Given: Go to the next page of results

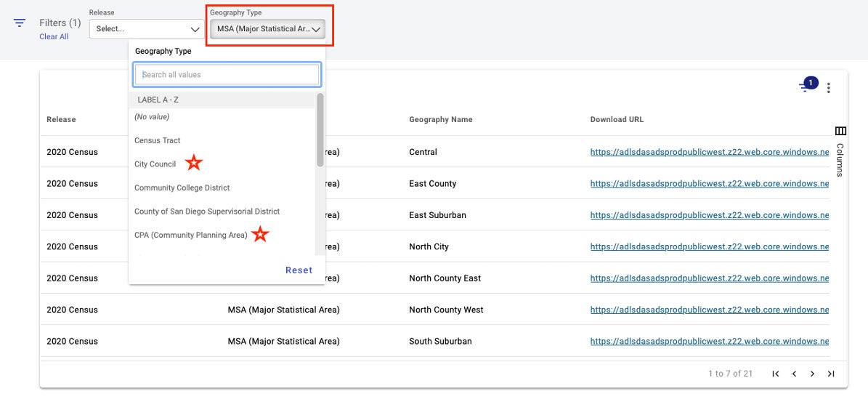Looking at the screenshot, I should pyautogui.click(x=812, y=374).
